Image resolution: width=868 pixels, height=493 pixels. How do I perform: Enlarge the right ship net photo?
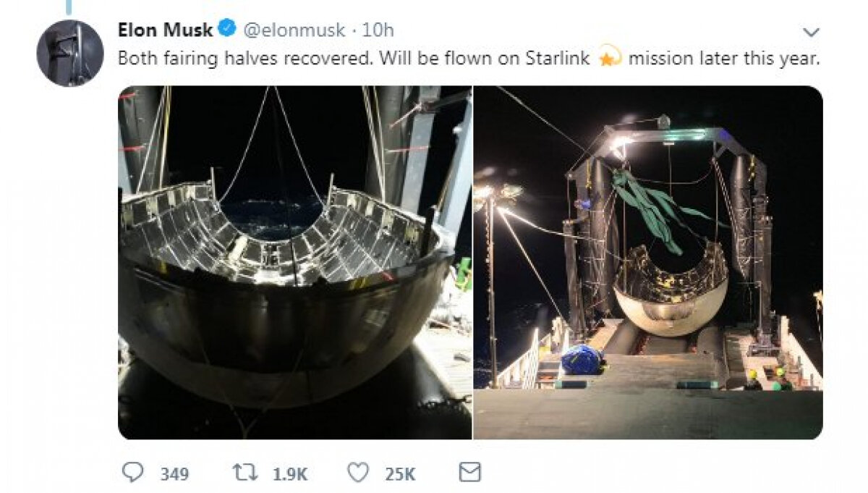point(648,262)
